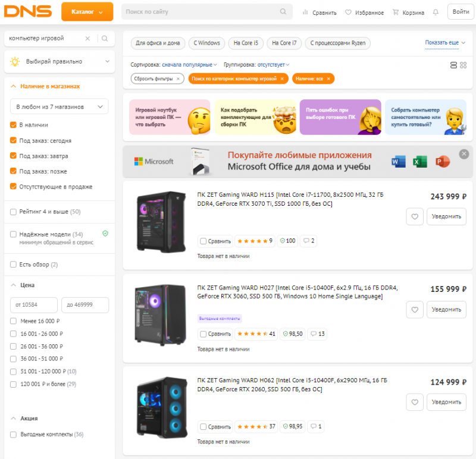The width and height of the screenshot is (476, 459).
Task: Clear the компьютер игровой search with X
Action: click(x=87, y=39)
